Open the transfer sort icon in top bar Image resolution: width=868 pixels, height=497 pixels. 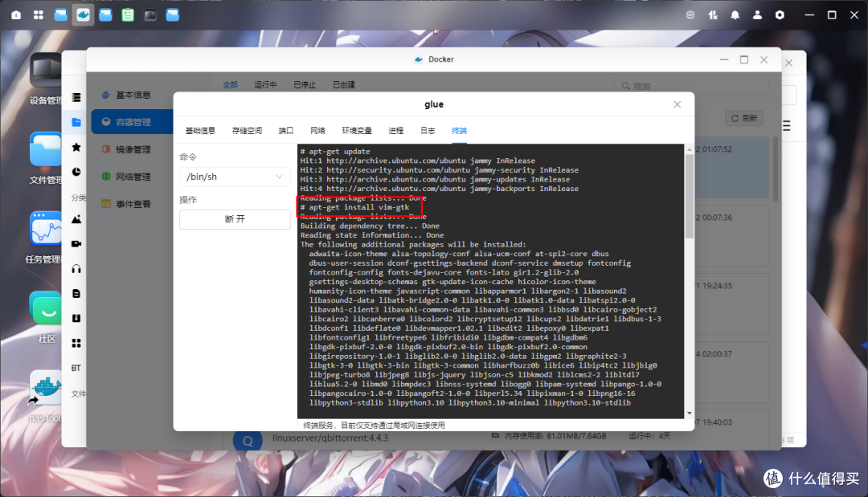tap(712, 15)
